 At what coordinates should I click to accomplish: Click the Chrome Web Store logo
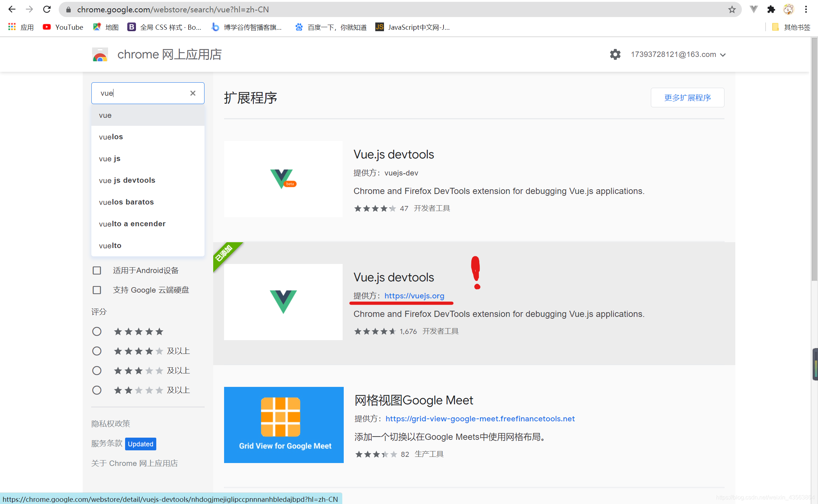pyautogui.click(x=100, y=54)
